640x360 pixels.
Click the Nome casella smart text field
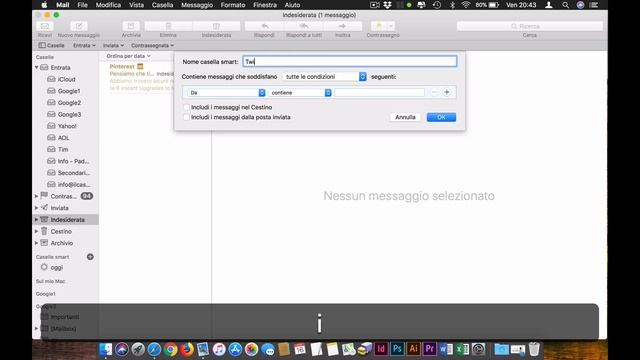[350, 62]
